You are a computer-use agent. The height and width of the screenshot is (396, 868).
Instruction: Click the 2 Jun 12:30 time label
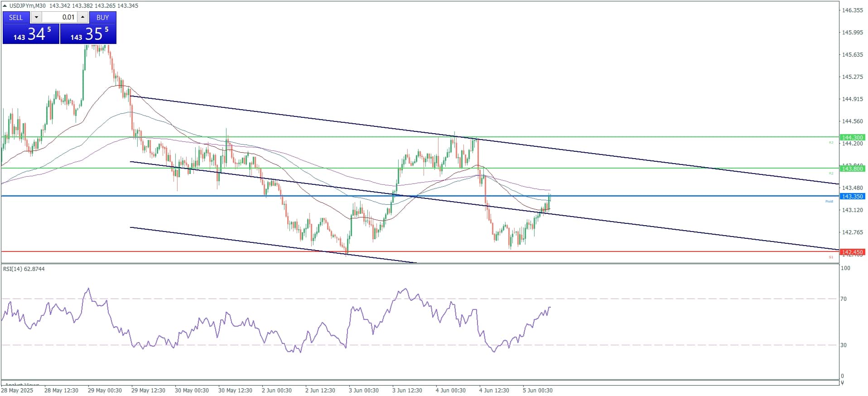point(320,390)
